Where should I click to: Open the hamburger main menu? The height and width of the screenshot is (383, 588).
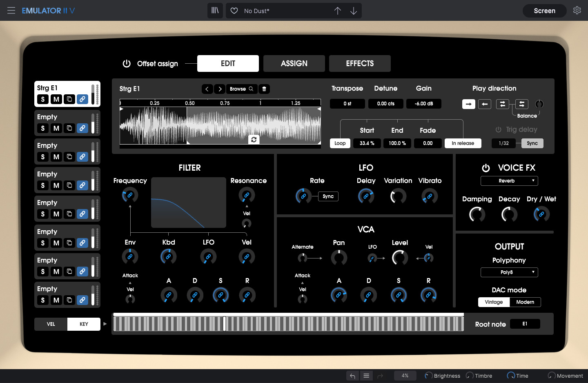click(11, 11)
